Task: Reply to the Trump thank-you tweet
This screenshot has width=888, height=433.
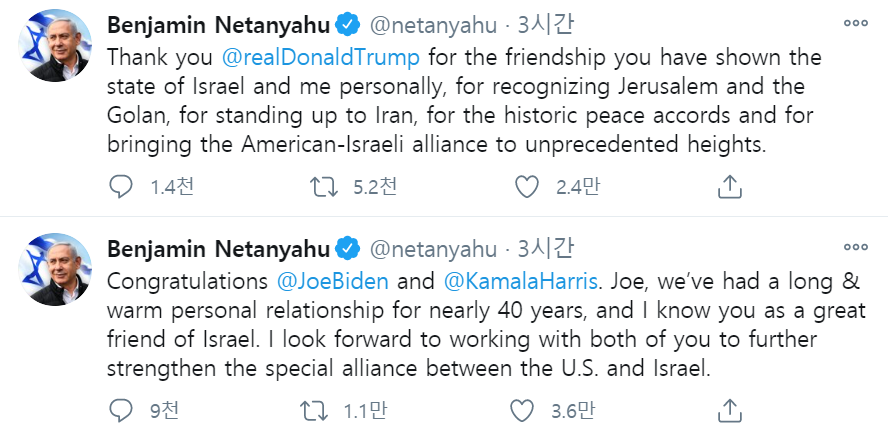Action: tap(120, 186)
